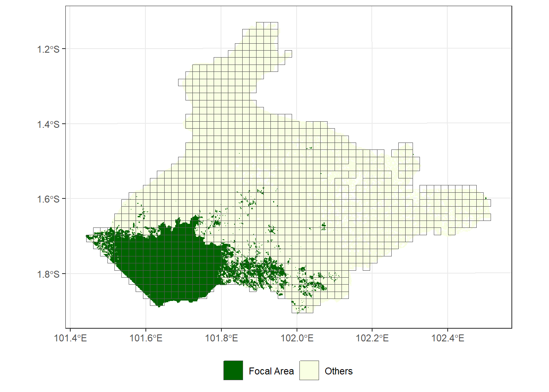
Task: Click the pale yellow Others legend swatch
Action: (309, 370)
